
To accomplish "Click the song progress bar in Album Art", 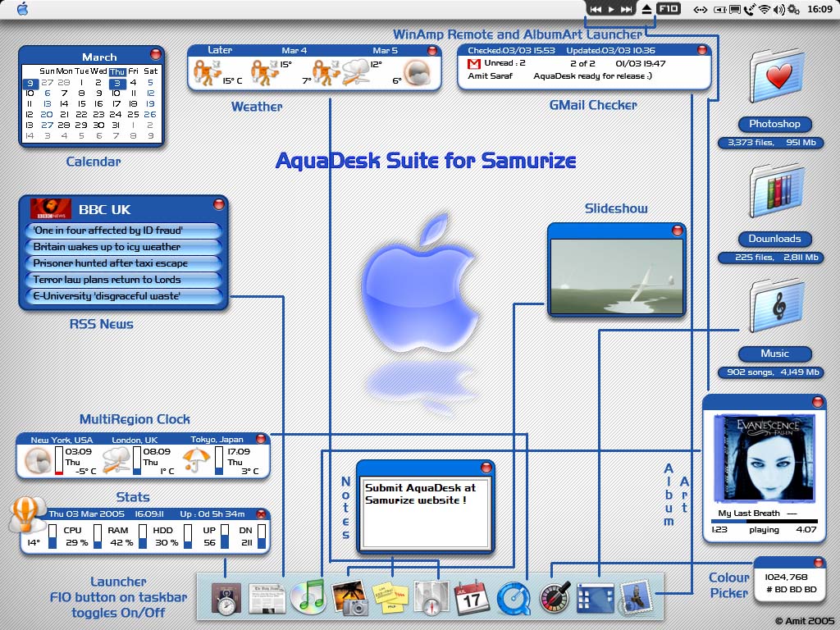I will pos(765,521).
